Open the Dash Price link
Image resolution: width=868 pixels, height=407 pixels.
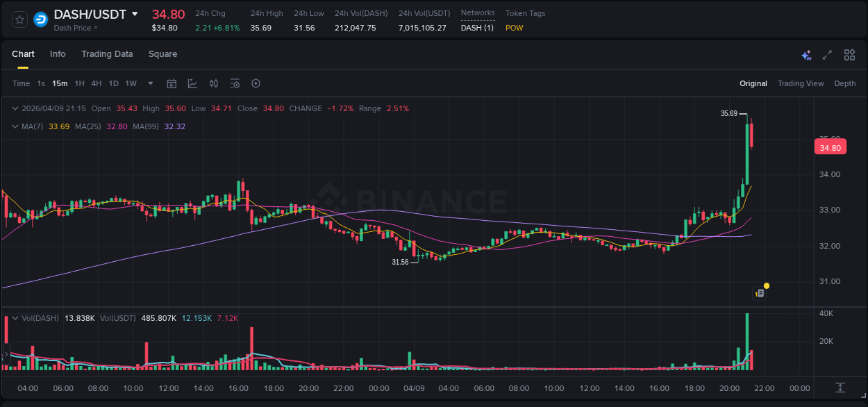tap(72, 27)
